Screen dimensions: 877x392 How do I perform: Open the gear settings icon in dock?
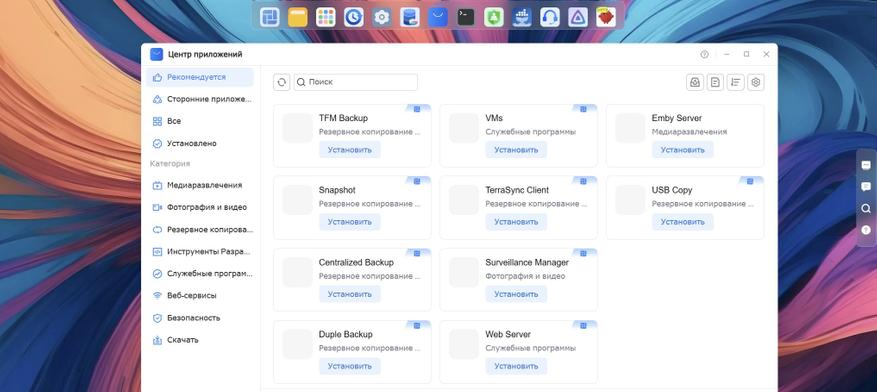click(x=381, y=17)
